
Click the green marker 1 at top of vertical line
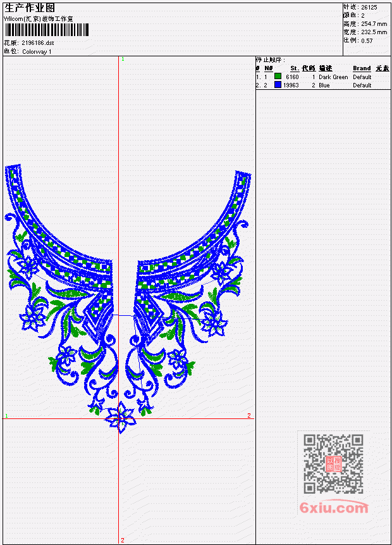(123, 59)
